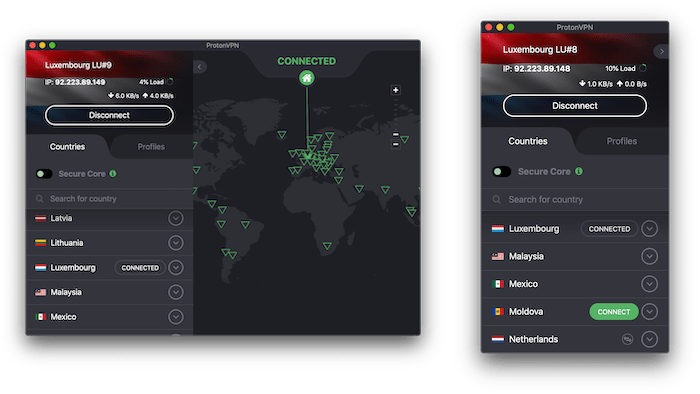Click IP address in small window
Screen dimensions: 700x394
[536, 69]
